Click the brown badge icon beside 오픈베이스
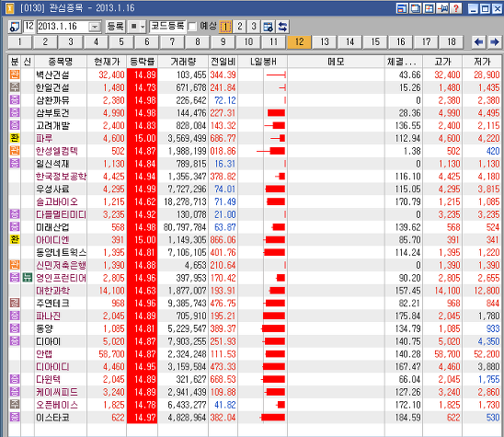The width and height of the screenshot is (504, 437). tap(15, 405)
